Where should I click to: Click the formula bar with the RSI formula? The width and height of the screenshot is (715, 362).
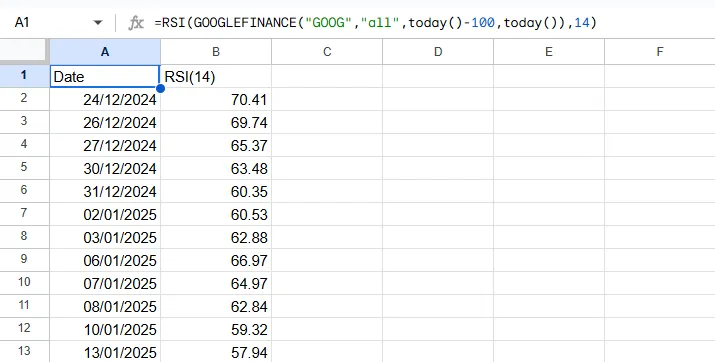click(x=375, y=22)
